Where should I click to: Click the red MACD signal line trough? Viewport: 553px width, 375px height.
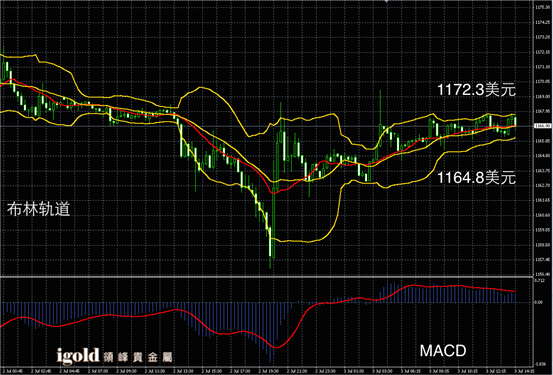pyautogui.click(x=276, y=347)
